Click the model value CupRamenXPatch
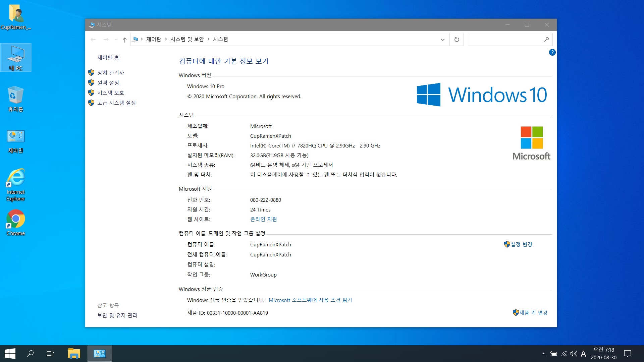The width and height of the screenshot is (644, 362). (x=271, y=136)
